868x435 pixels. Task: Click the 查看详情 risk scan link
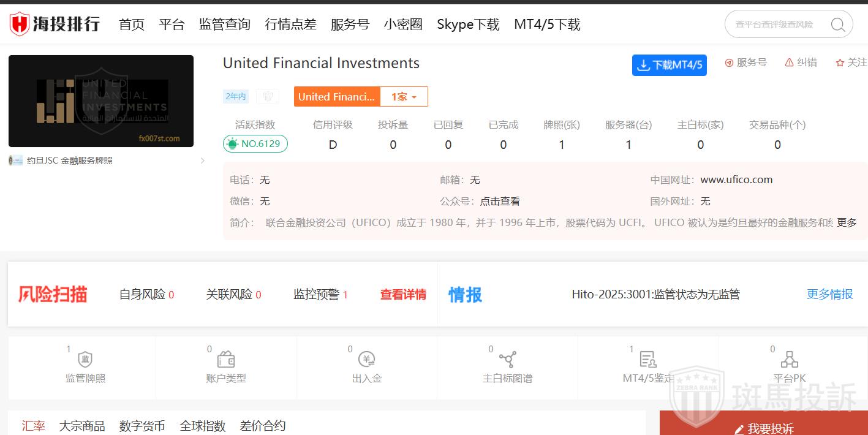[403, 295]
